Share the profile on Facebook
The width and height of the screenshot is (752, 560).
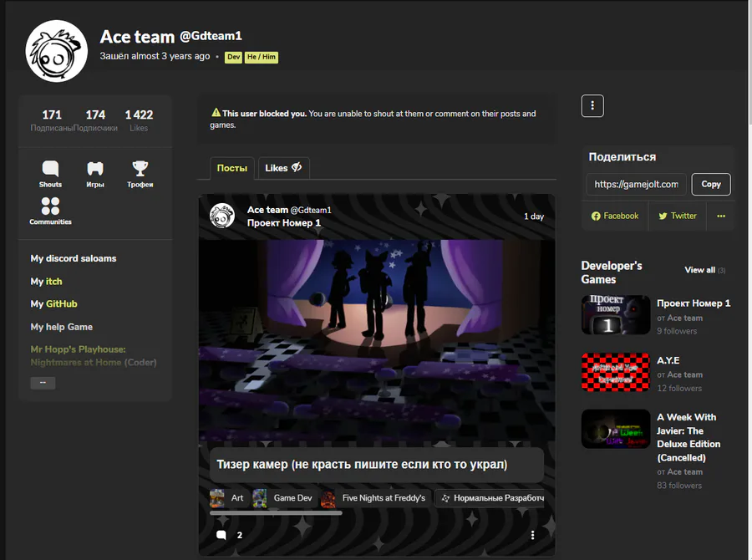coord(615,216)
